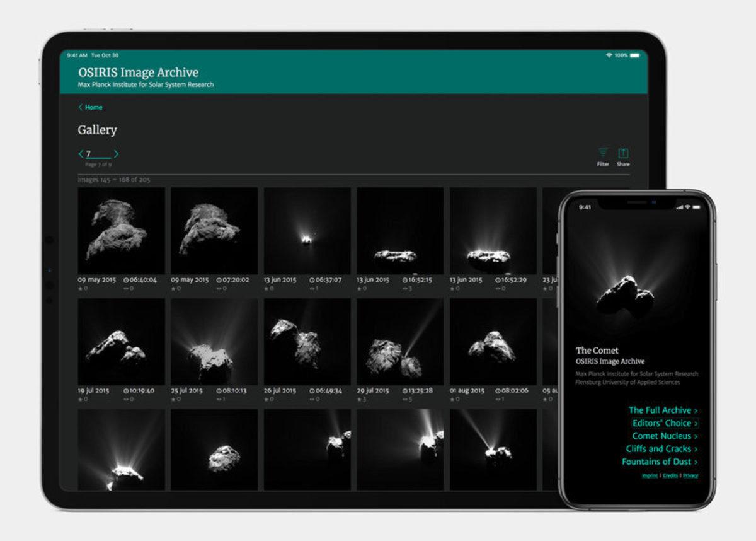756x541 pixels.
Task: Open the Filter options
Action: pyautogui.click(x=603, y=152)
